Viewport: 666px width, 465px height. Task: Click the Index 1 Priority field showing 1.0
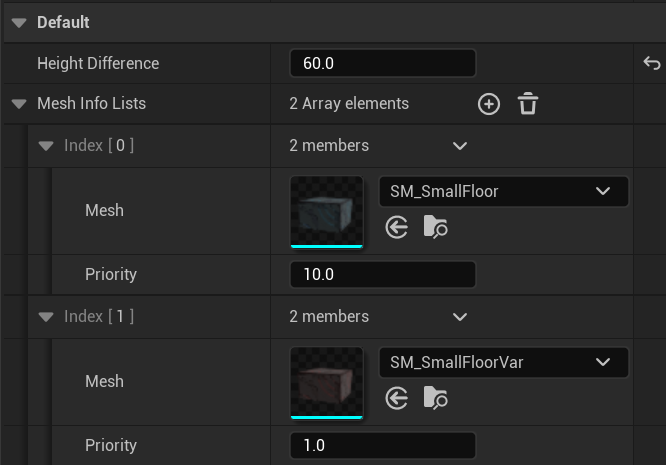[382, 445]
